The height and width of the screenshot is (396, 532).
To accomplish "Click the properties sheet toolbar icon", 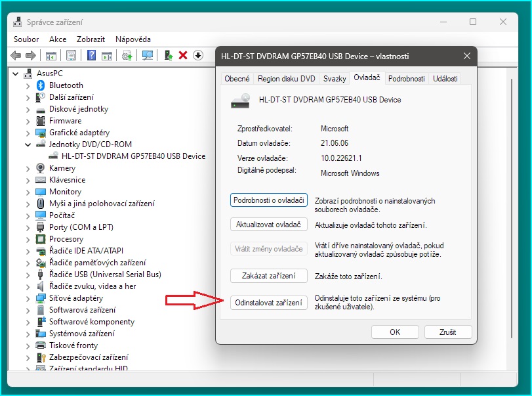I will tap(71, 55).
